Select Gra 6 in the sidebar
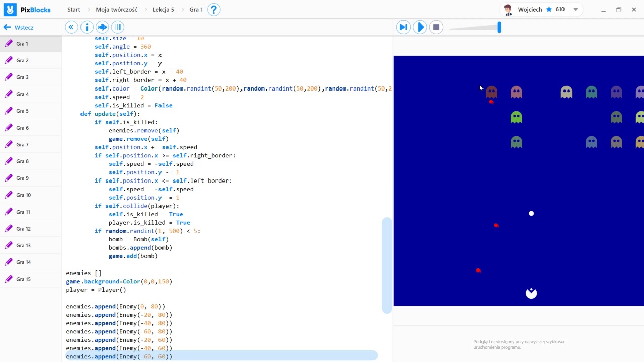This screenshot has width=644, height=362. point(31,128)
